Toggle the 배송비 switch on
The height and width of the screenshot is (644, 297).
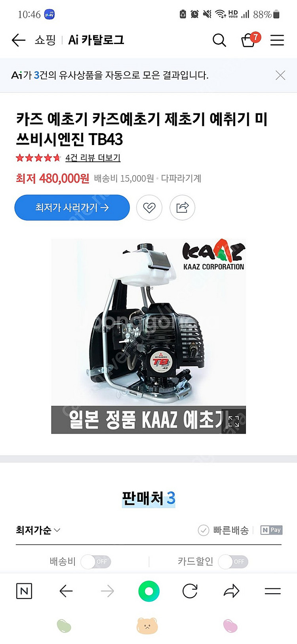click(x=96, y=562)
